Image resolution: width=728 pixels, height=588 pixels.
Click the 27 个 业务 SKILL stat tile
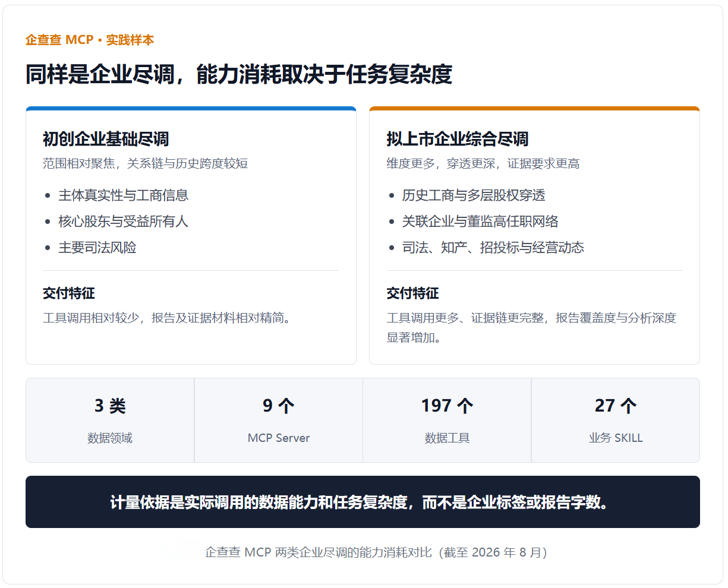(616, 420)
